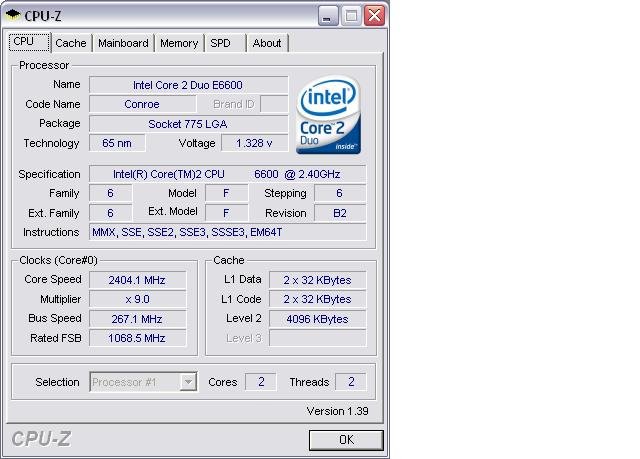Open the About tab

pyautogui.click(x=266, y=43)
